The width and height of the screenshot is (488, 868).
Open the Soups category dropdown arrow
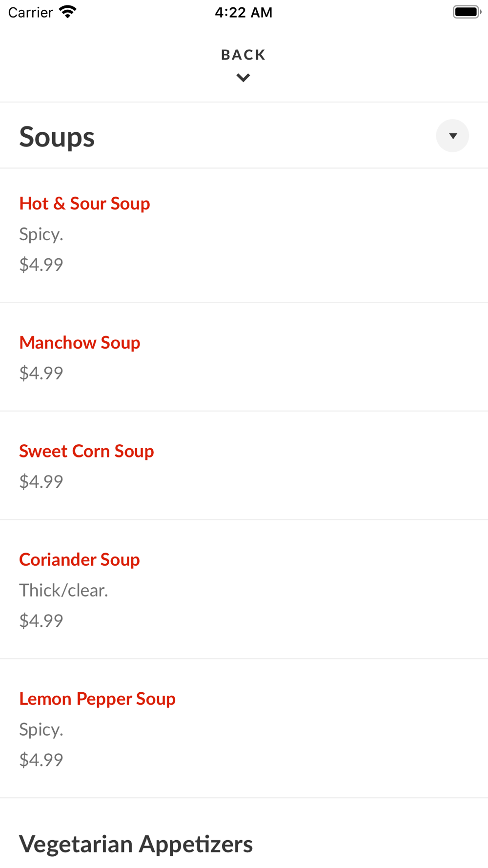click(452, 136)
